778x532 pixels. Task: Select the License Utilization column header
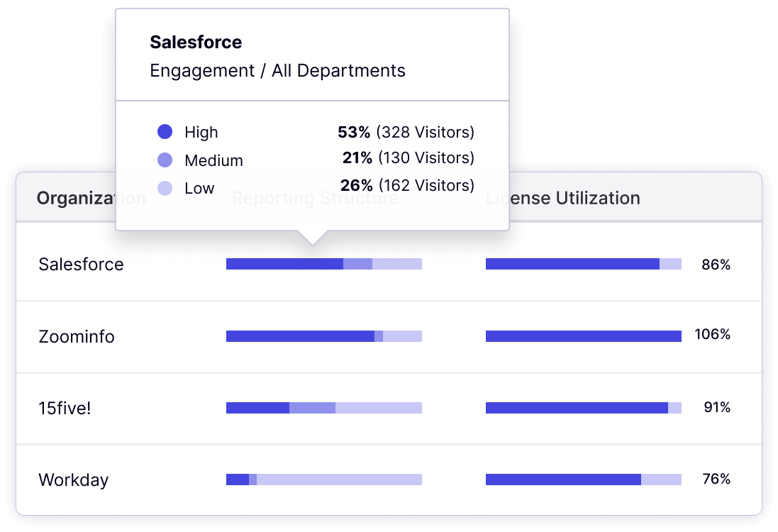[562, 198]
